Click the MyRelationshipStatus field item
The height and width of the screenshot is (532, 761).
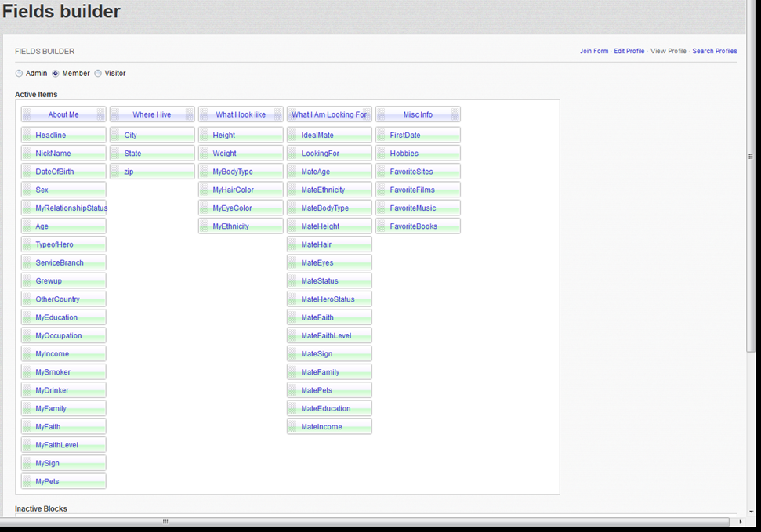point(69,208)
